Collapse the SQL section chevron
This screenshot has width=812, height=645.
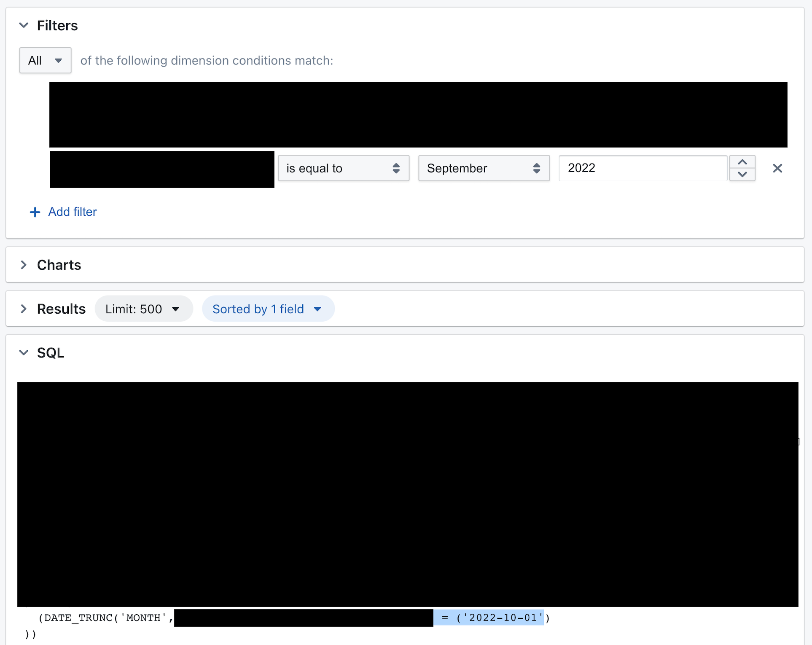tap(24, 352)
